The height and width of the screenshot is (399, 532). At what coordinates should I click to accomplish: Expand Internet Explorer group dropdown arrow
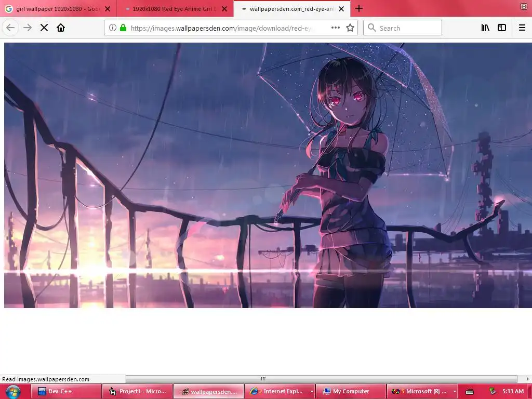tap(312, 392)
